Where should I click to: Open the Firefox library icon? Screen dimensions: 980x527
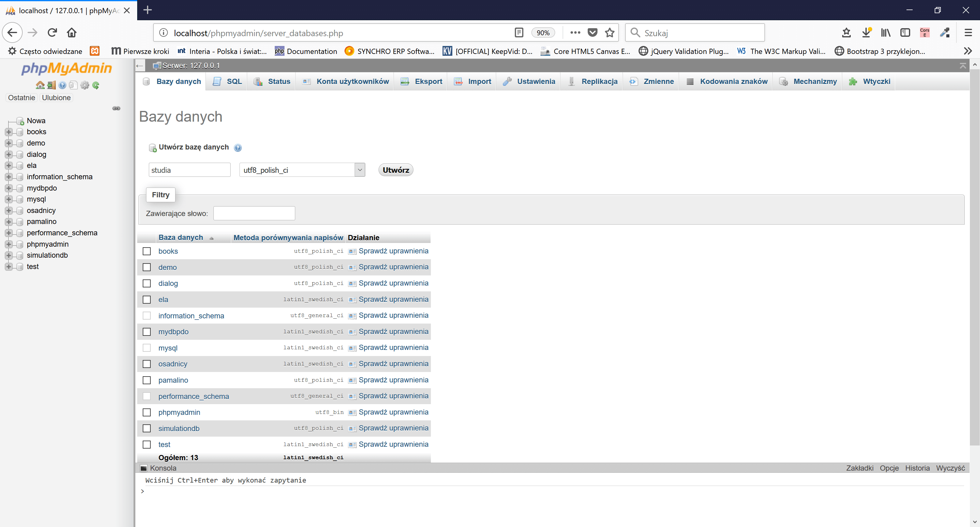click(x=886, y=33)
